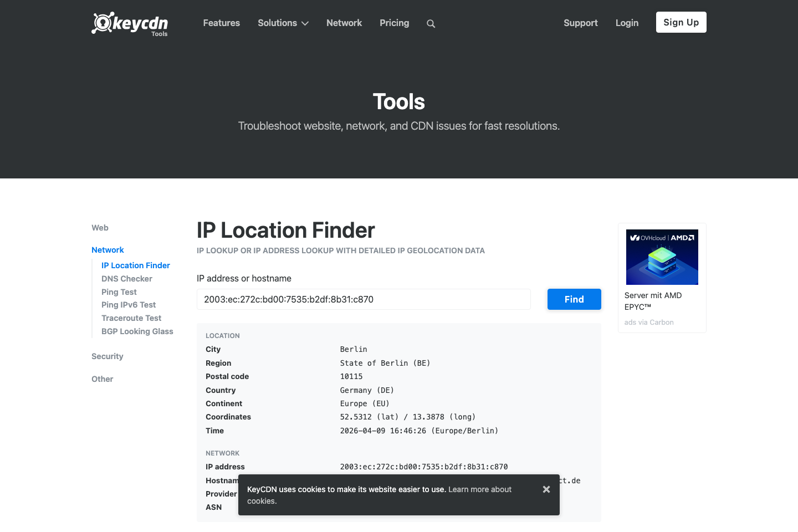
Task: Select the Traceroute Test tool
Action: click(131, 318)
